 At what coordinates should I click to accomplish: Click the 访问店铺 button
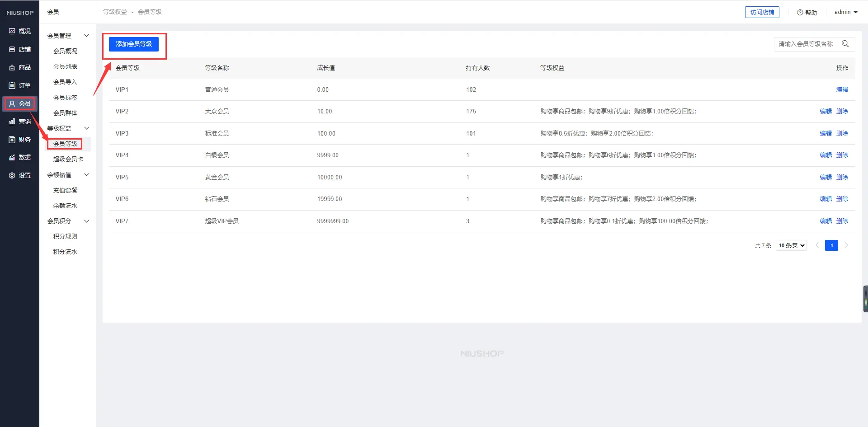tap(762, 12)
